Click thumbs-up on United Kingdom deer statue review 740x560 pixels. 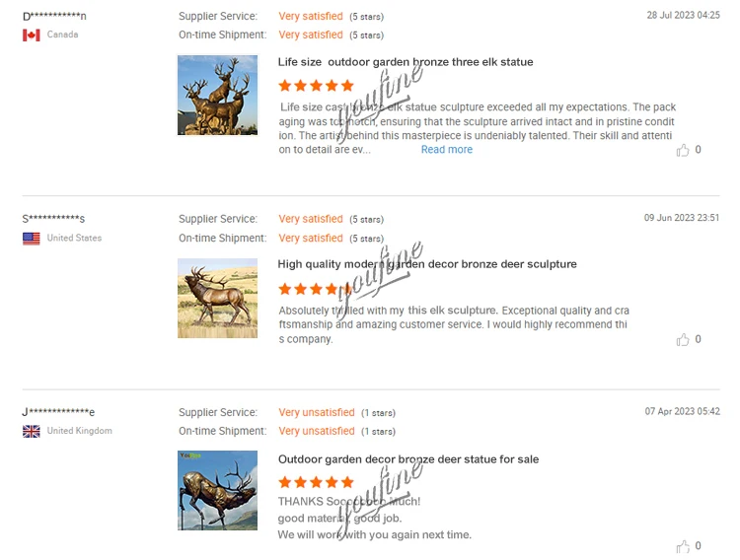pos(683,546)
